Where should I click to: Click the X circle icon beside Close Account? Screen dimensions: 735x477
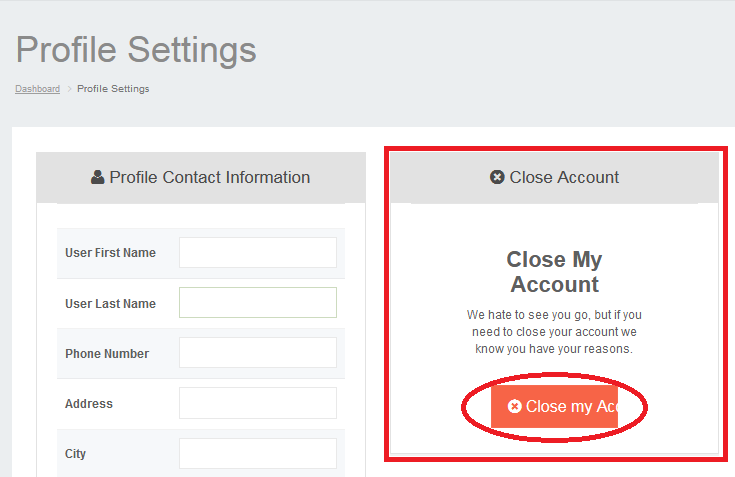point(497,178)
